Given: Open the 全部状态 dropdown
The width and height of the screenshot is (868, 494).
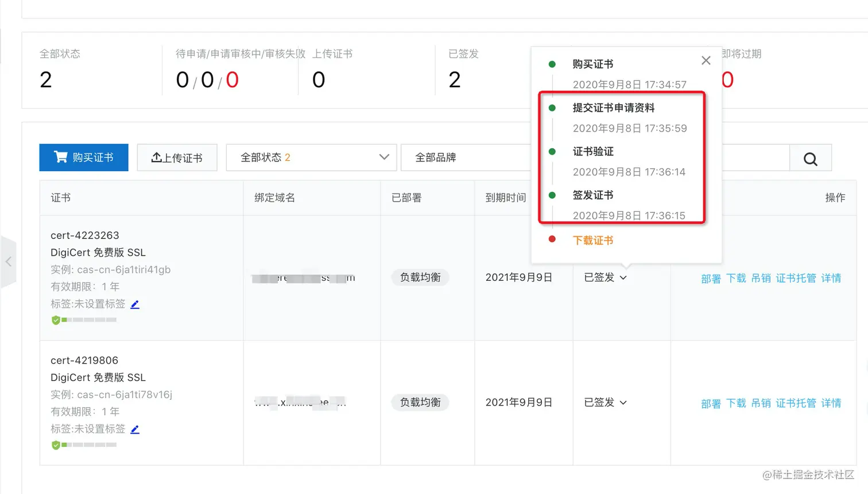Looking at the screenshot, I should point(311,157).
